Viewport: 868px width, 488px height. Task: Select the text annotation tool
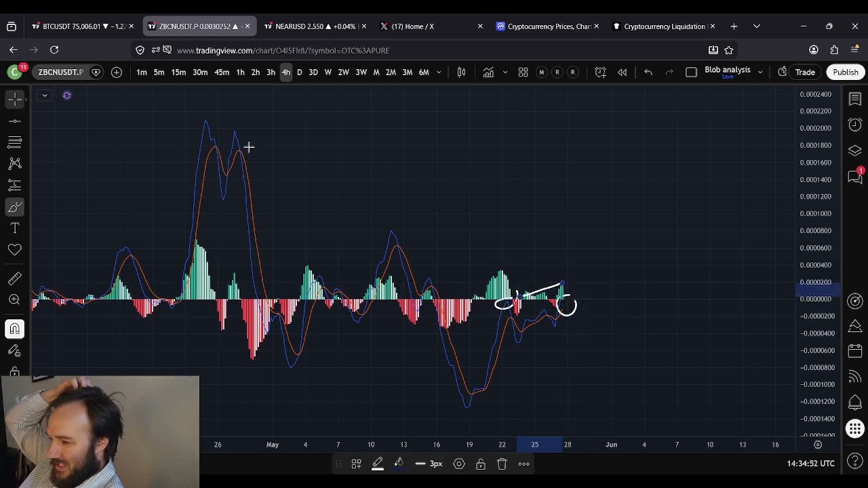tap(14, 228)
